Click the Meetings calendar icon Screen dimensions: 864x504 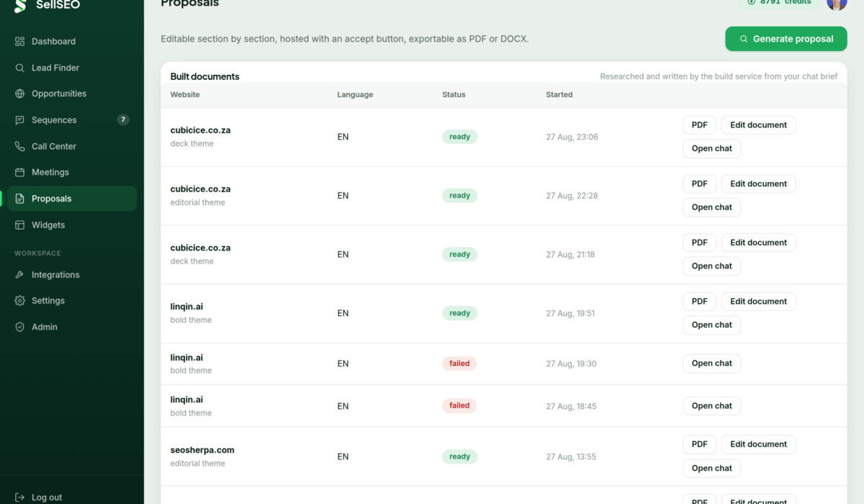point(20,172)
